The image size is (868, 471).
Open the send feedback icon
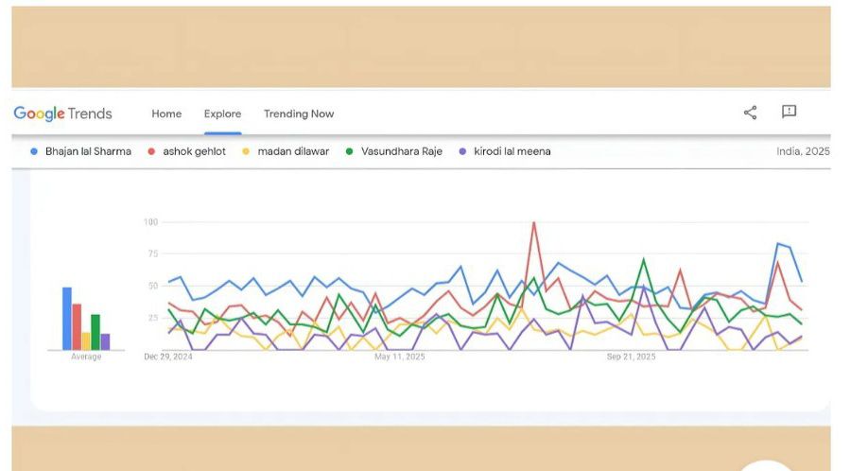pyautogui.click(x=789, y=112)
